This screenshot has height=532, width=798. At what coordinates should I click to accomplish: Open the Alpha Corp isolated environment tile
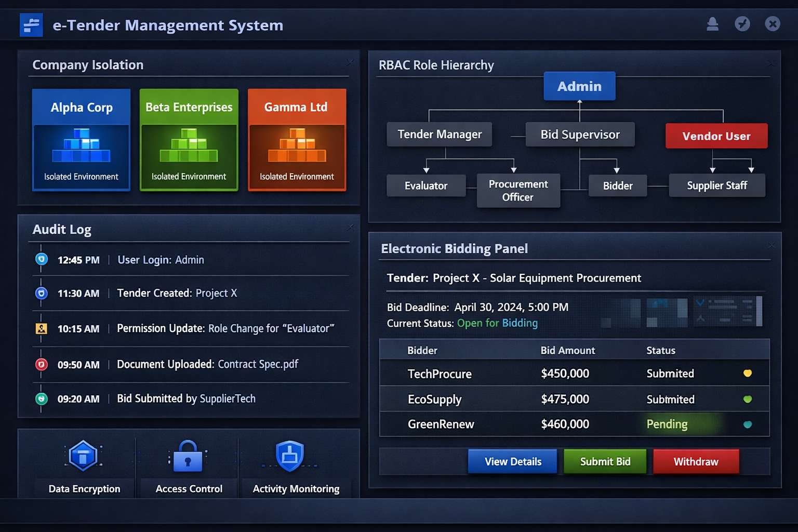[x=81, y=140]
